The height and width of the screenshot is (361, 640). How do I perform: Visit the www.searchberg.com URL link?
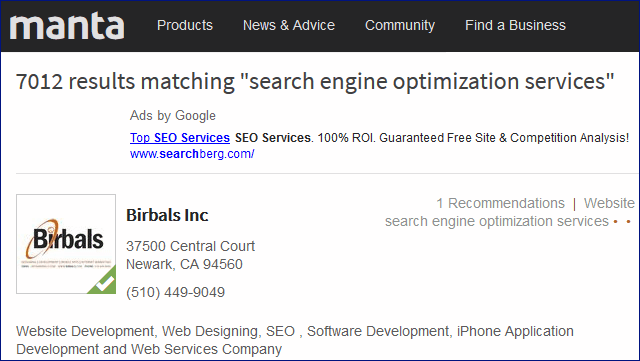pos(192,154)
